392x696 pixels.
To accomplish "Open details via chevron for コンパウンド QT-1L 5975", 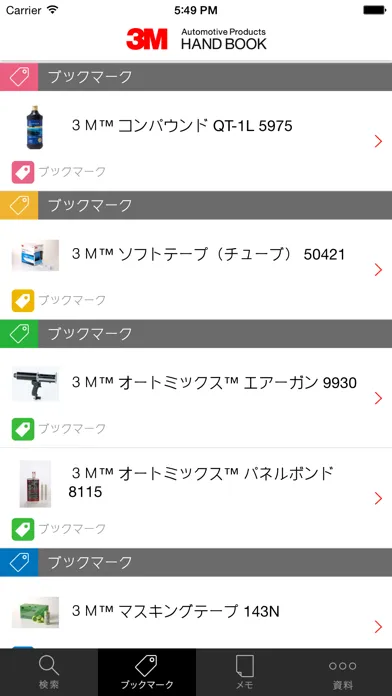I will click(x=378, y=142).
